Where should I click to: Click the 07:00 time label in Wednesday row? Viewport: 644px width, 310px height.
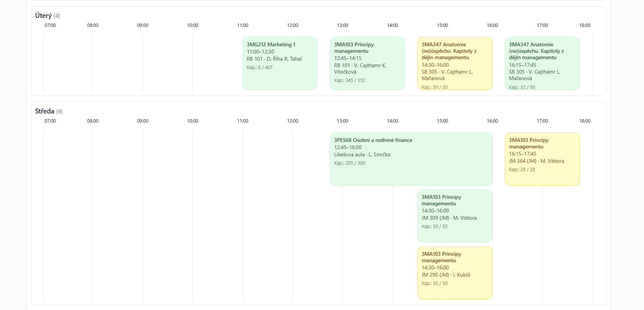pyautogui.click(x=51, y=121)
